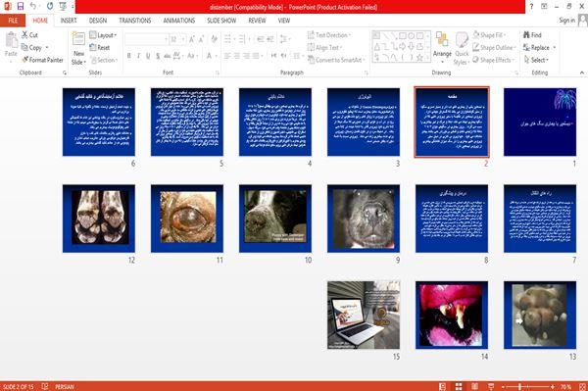This screenshot has width=588, height=391.
Task: Open the TRANSITIONS ribbon tab
Action: click(135, 21)
